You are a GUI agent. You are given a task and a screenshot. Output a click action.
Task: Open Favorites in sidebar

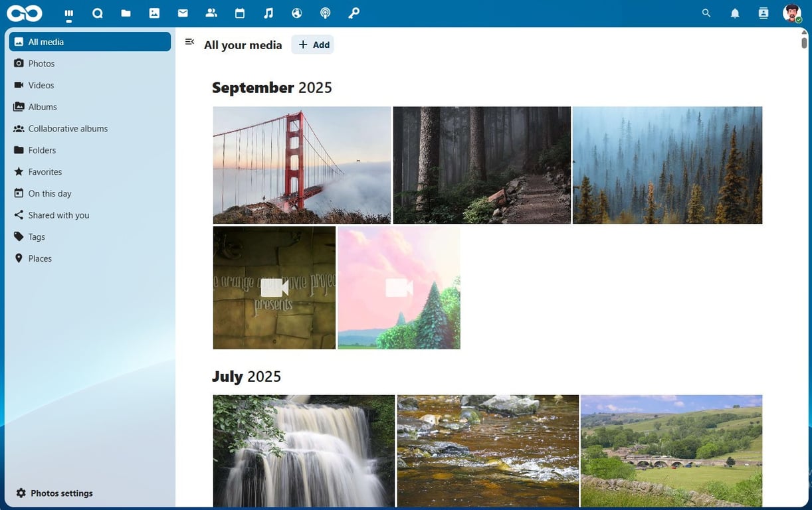tap(90, 172)
